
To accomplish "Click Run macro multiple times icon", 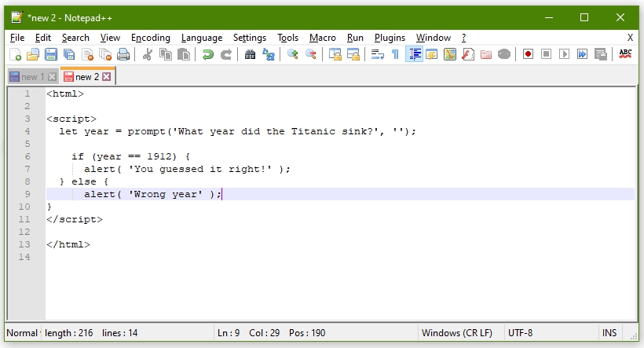I will point(583,54).
